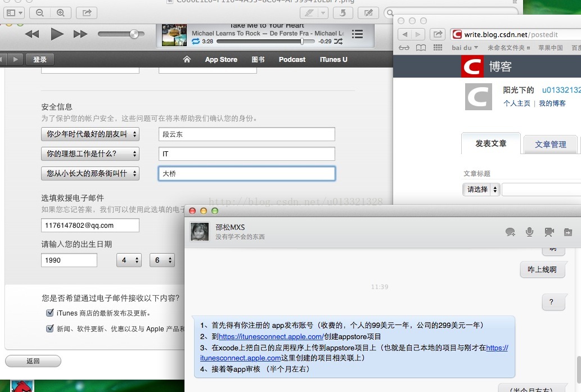Uncheck the 新闻、软件更新 checkbox
This screenshot has width=581, height=392.
click(x=50, y=328)
